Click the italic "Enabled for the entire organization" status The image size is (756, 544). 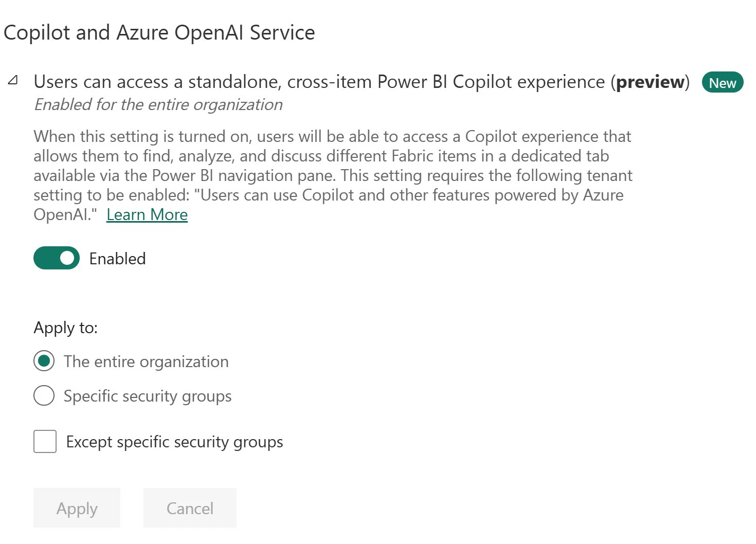pyautogui.click(x=158, y=105)
